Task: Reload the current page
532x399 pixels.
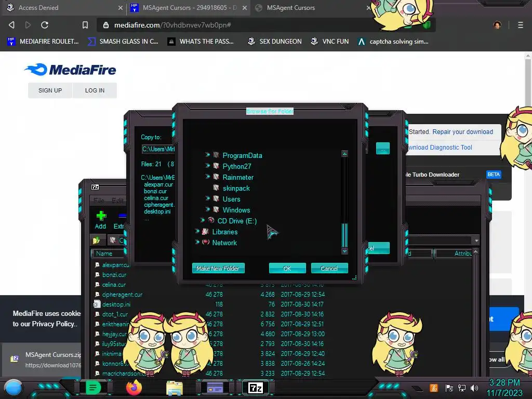Action: pos(45,25)
